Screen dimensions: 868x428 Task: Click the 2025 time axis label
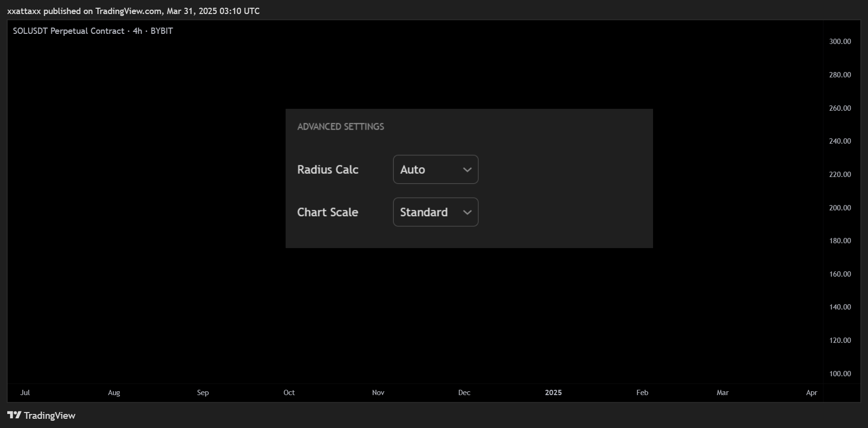(x=553, y=393)
